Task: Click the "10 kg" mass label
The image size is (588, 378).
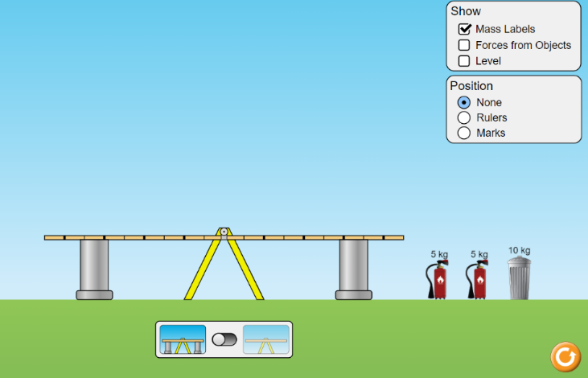Action: point(520,250)
